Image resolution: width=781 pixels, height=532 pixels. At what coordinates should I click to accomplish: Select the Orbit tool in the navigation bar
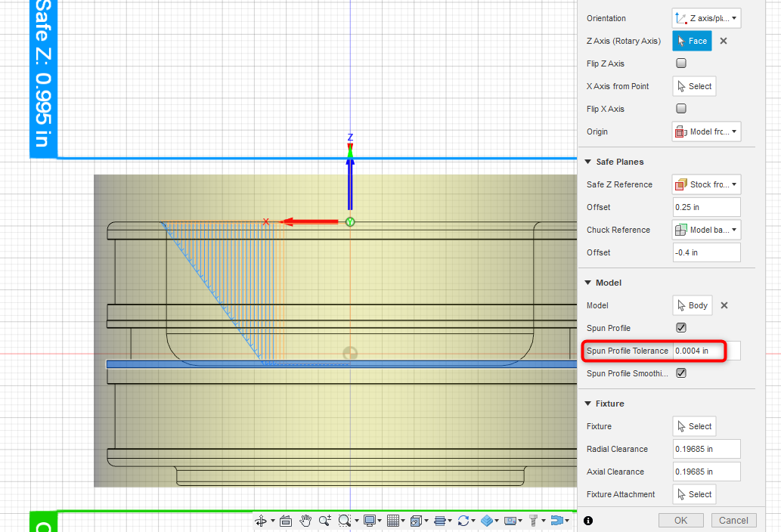(262, 520)
